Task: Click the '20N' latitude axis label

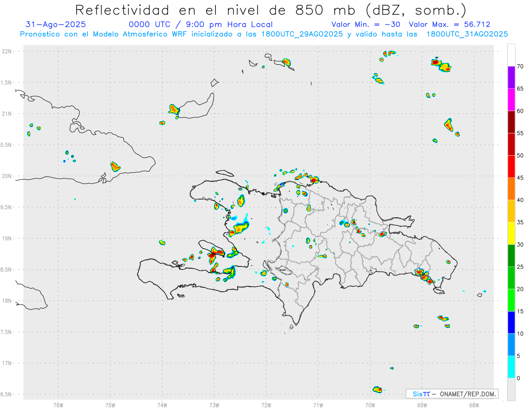Action: [x=8, y=176]
